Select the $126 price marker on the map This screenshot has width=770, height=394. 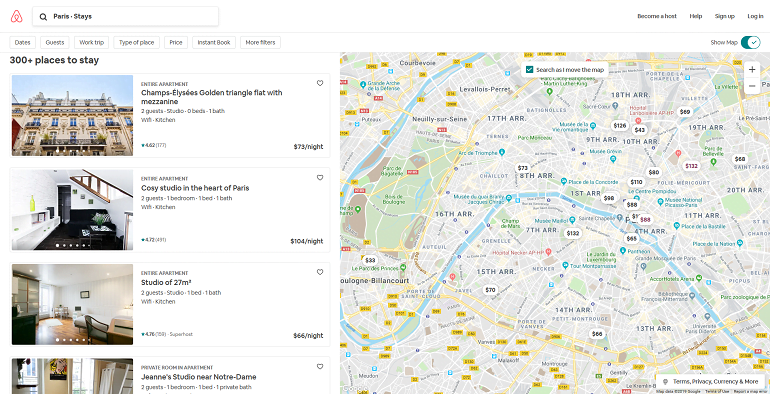(620, 125)
